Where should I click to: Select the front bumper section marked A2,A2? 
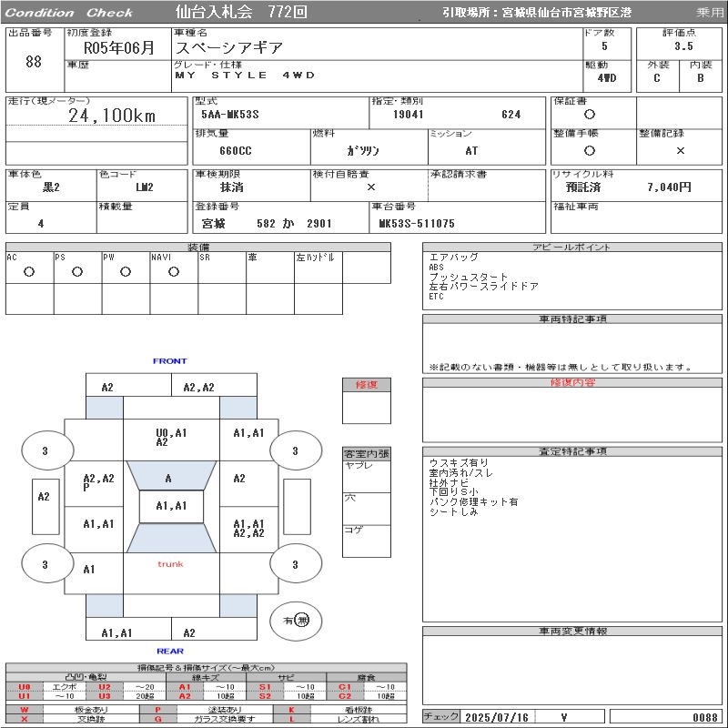[198, 387]
